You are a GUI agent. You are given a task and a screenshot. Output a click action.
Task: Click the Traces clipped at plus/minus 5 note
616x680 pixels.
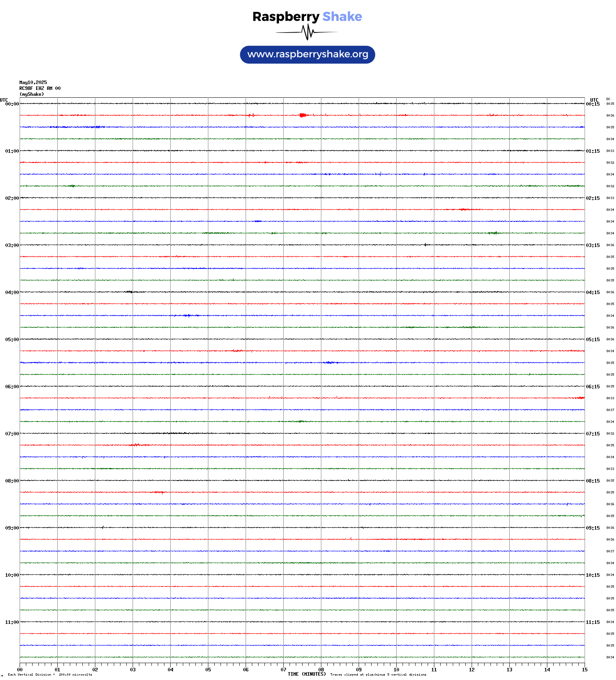click(x=378, y=675)
